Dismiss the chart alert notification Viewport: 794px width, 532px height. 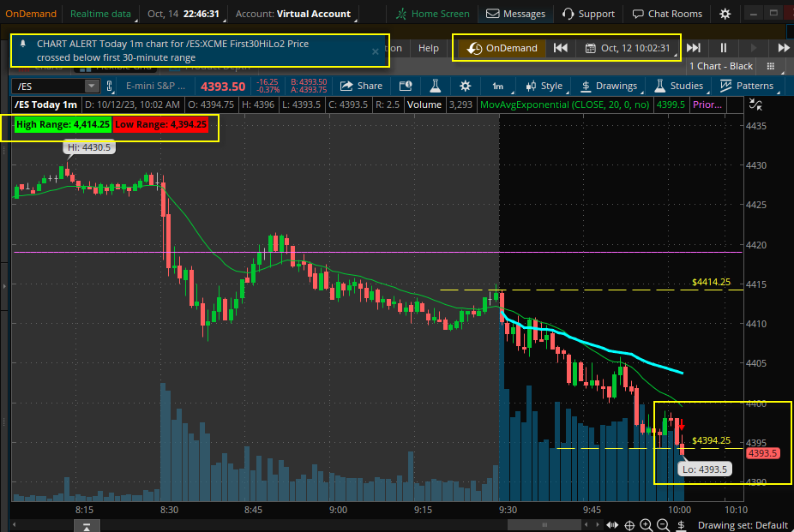376,51
